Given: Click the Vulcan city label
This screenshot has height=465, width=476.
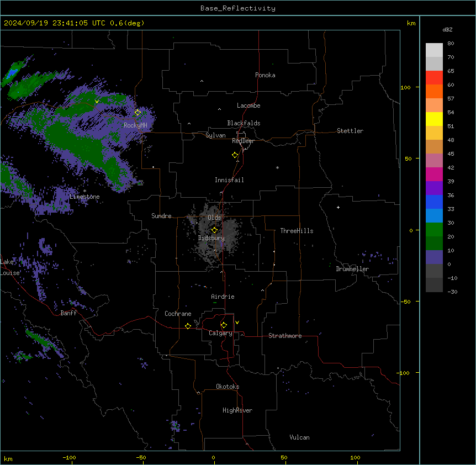Looking at the screenshot, I should 300,437.
